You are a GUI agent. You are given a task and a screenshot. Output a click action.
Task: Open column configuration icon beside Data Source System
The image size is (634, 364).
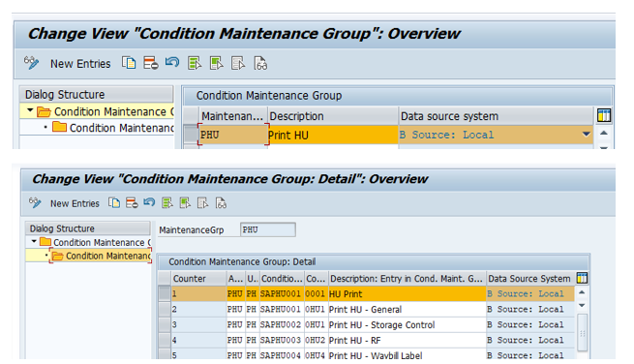pos(582,278)
